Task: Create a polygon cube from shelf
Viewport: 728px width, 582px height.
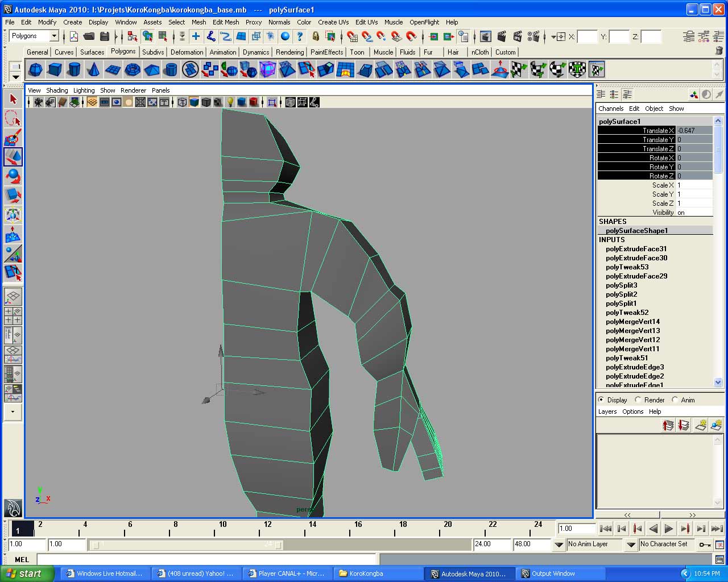Action: tap(55, 70)
